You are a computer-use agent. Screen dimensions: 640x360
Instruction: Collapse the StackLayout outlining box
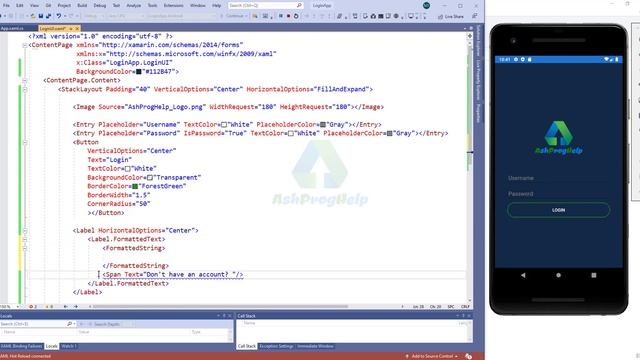(x=25, y=89)
